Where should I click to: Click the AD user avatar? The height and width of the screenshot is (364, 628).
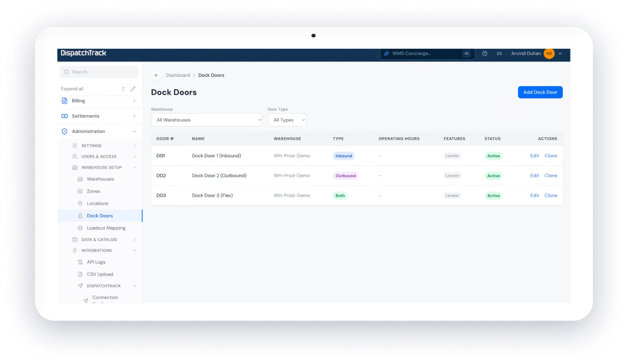click(549, 54)
